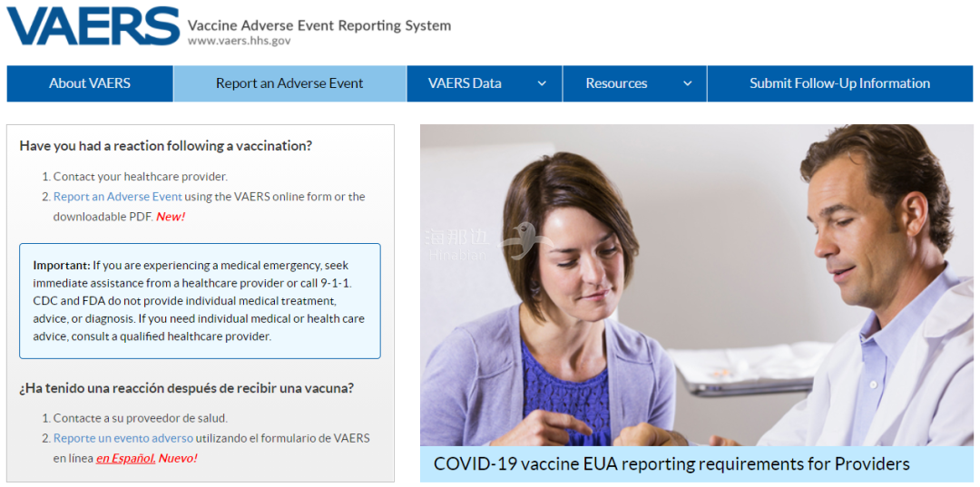Click the red 'New!' label
Screen dimensions: 980x487
click(x=171, y=218)
